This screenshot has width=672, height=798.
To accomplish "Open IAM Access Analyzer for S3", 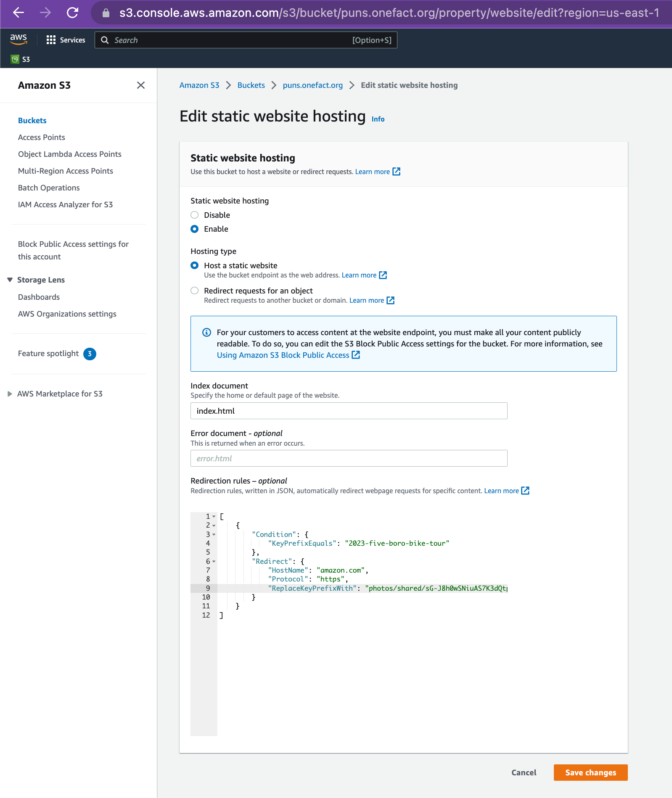I will pyautogui.click(x=66, y=205).
